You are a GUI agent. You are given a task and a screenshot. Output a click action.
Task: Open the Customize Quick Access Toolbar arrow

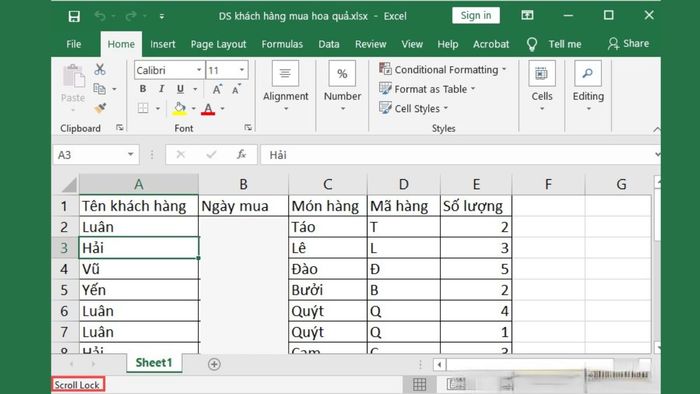(x=162, y=17)
